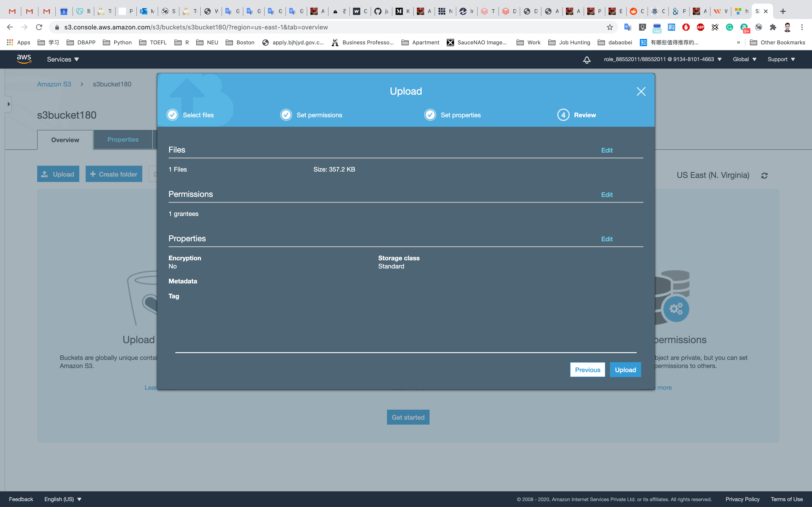The width and height of the screenshot is (812, 507).
Task: Open the Chrome extensions puzzle icon
Action: [x=773, y=27]
